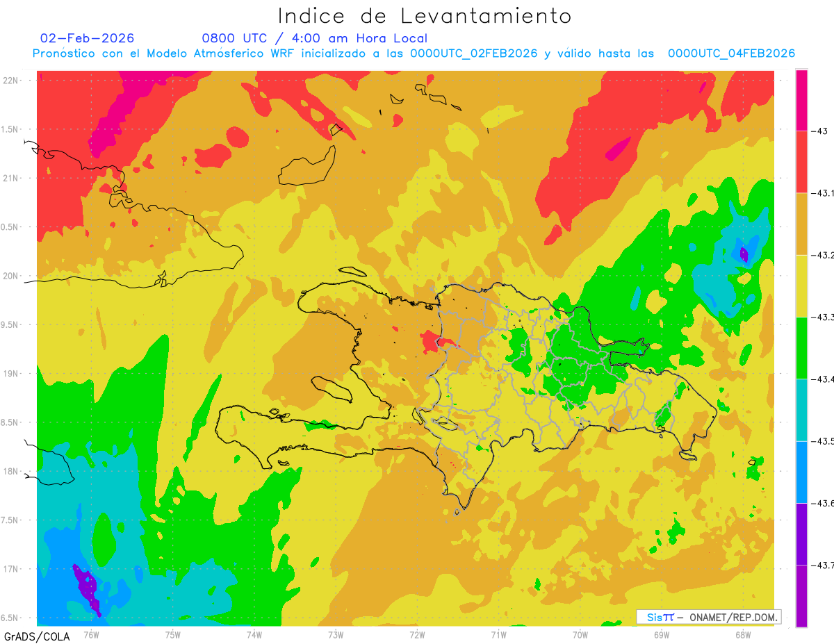Click legend value "-43"
This screenshot has height=644, width=834.
pyautogui.click(x=820, y=131)
